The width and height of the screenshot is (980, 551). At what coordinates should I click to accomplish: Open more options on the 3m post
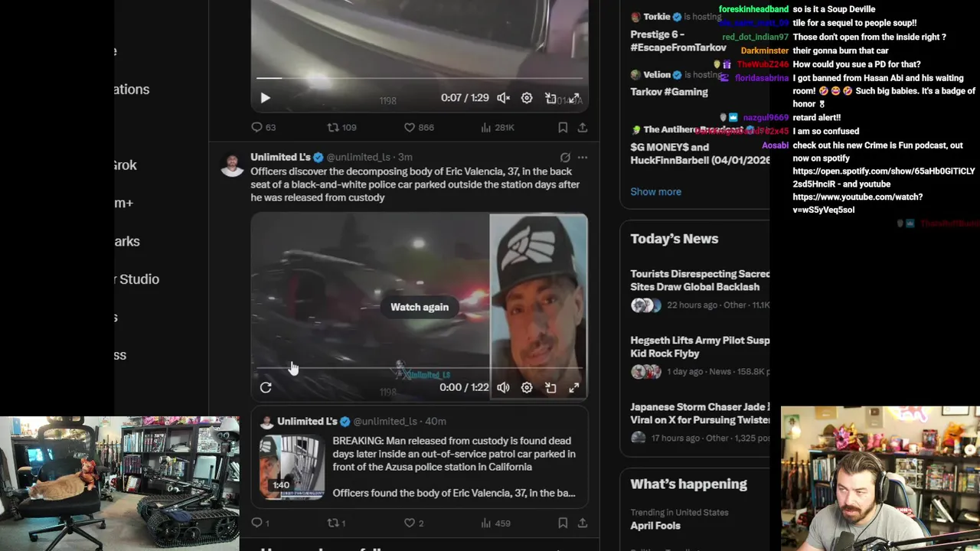pyautogui.click(x=583, y=157)
